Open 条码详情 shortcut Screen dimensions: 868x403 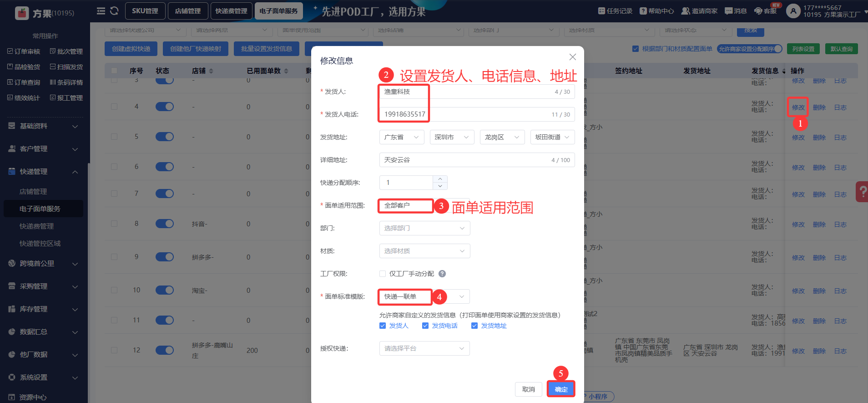(x=66, y=82)
